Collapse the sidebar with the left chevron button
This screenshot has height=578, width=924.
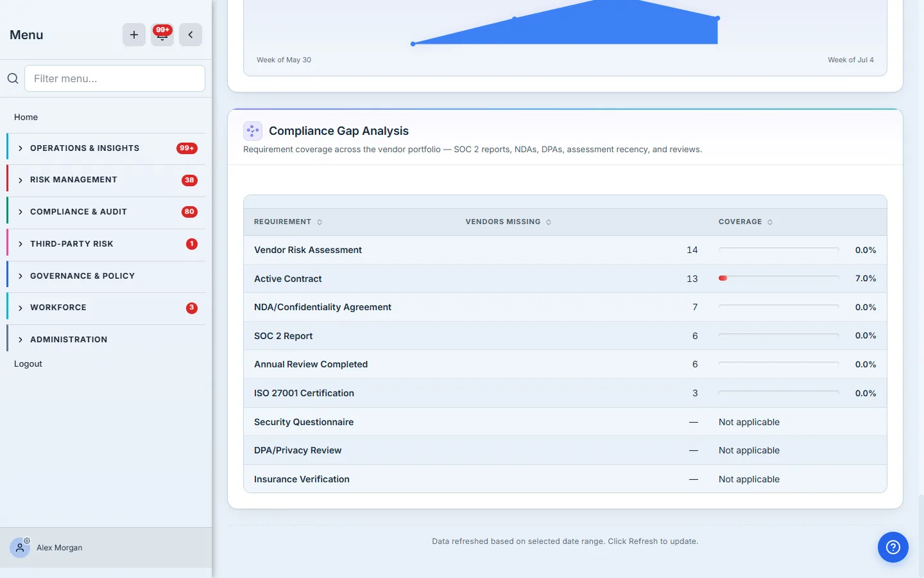point(191,35)
